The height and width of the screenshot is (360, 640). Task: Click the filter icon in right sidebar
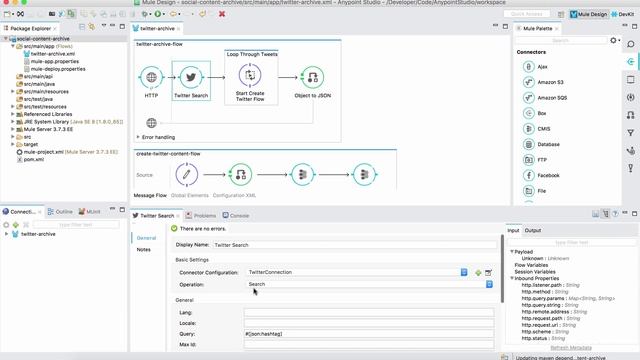point(631,133)
